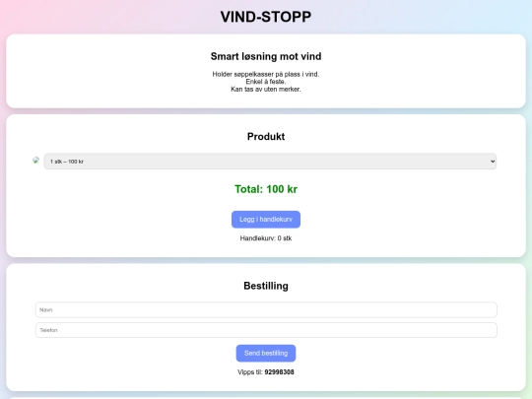Click the broken product image icon
Image resolution: width=532 pixels, height=399 pixels.
(36, 161)
